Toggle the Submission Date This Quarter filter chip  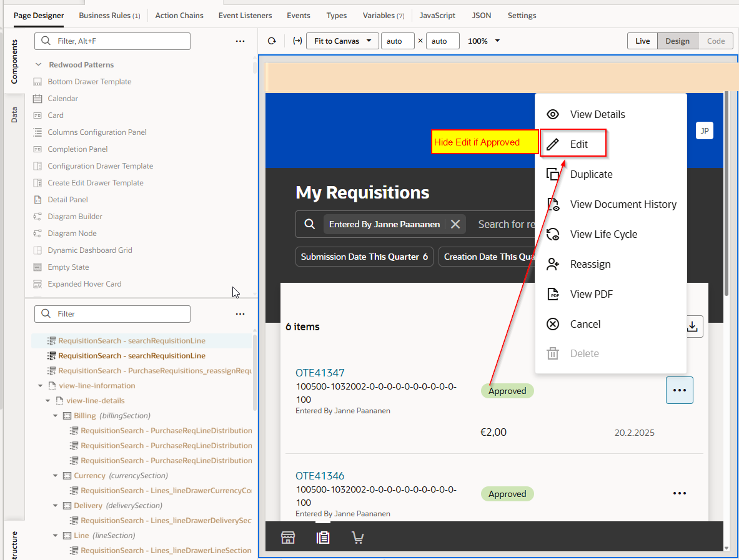tap(364, 256)
